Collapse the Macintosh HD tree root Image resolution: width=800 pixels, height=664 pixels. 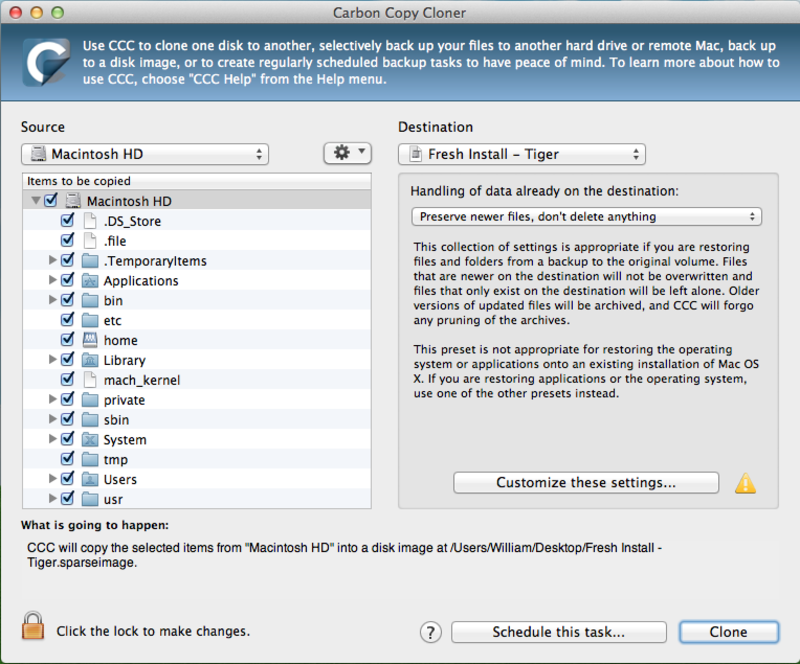(35, 201)
